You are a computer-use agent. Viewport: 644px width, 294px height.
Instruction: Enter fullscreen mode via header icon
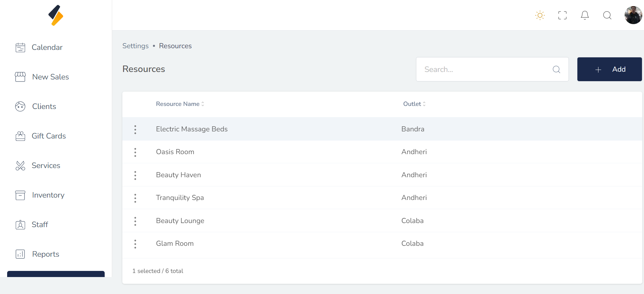coord(562,15)
